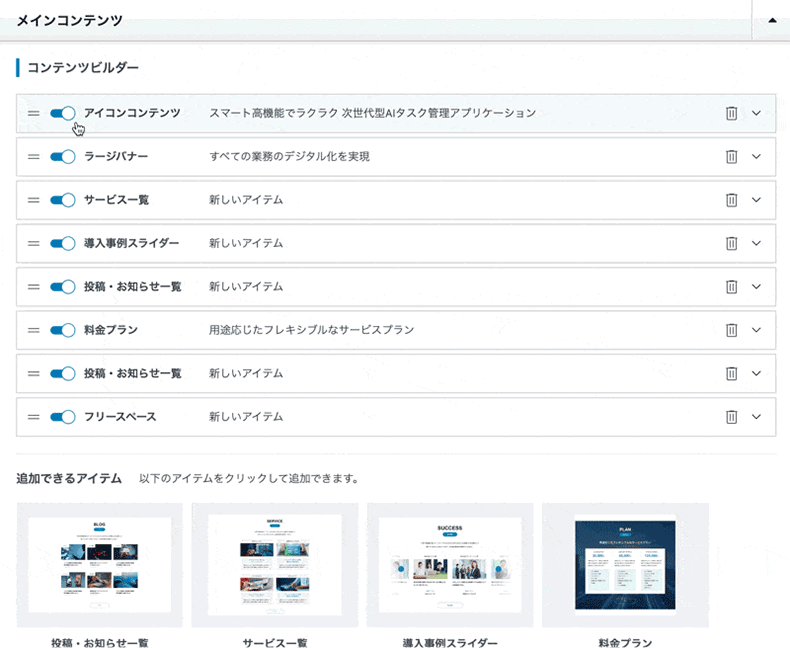Delete the 導入事例スライダー item

click(731, 243)
